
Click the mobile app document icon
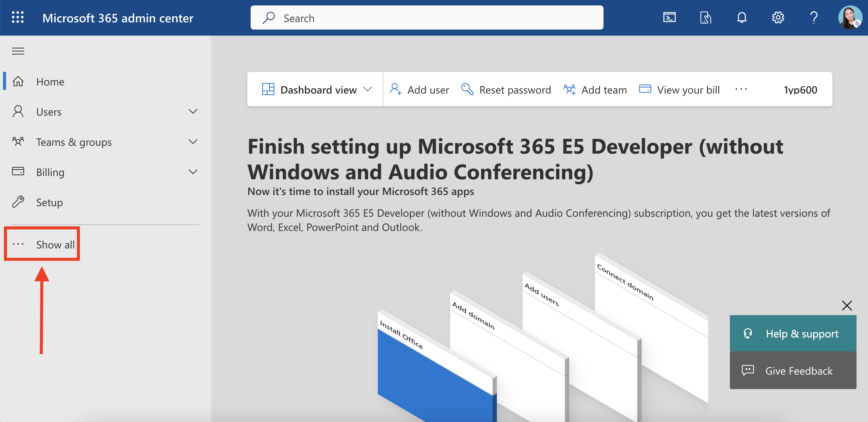pos(705,18)
